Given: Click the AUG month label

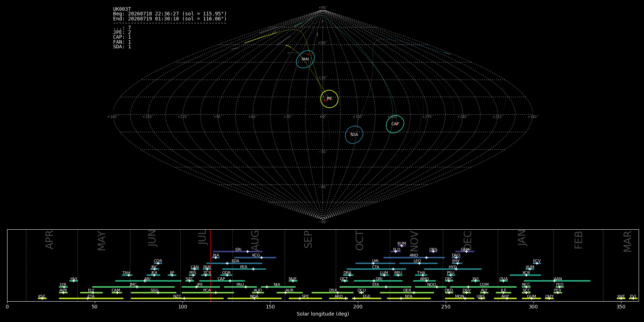Looking at the screenshot, I should click(255, 240).
